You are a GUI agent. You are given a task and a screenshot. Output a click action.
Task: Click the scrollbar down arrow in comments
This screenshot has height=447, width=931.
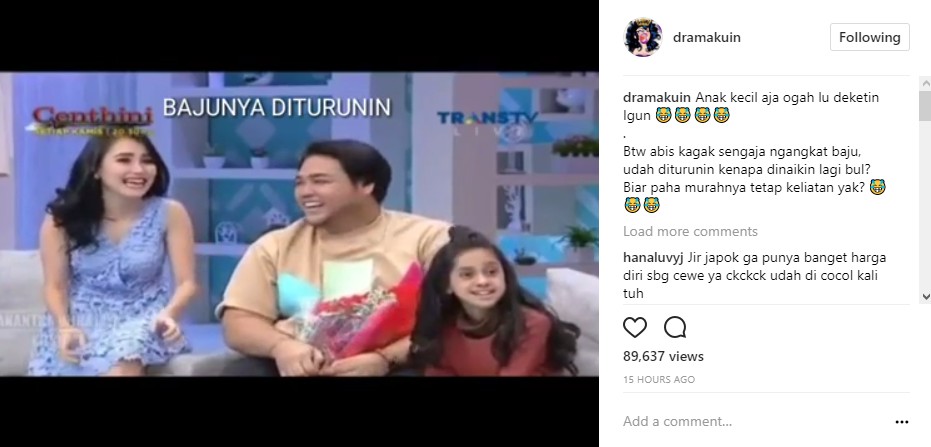(925, 296)
